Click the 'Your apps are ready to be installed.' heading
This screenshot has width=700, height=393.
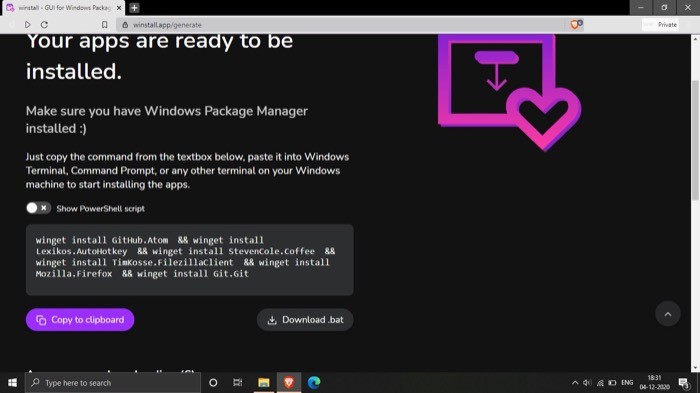pyautogui.click(x=159, y=56)
